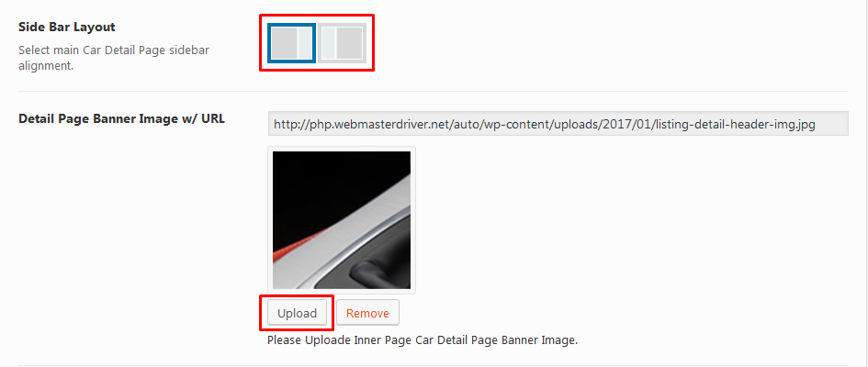Click wide content pane of highlighted layout icon
The width and height of the screenshot is (868, 367).
285,43
